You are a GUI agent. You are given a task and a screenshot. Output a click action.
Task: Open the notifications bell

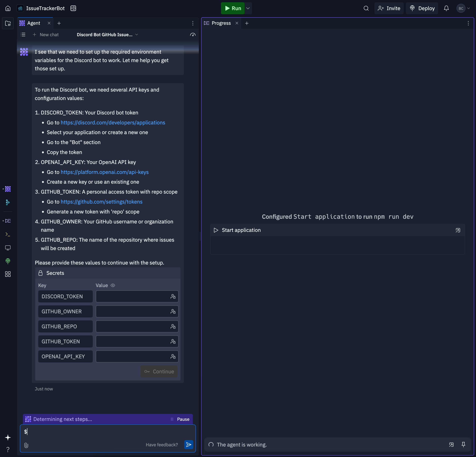[x=446, y=8]
